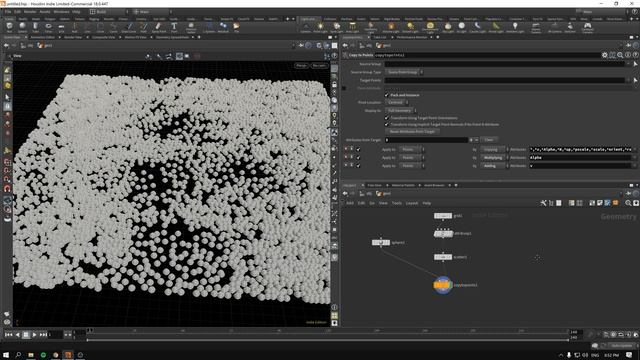The image size is (640, 360).
Task: Select the Tube shelf tool
Action: (36, 27)
